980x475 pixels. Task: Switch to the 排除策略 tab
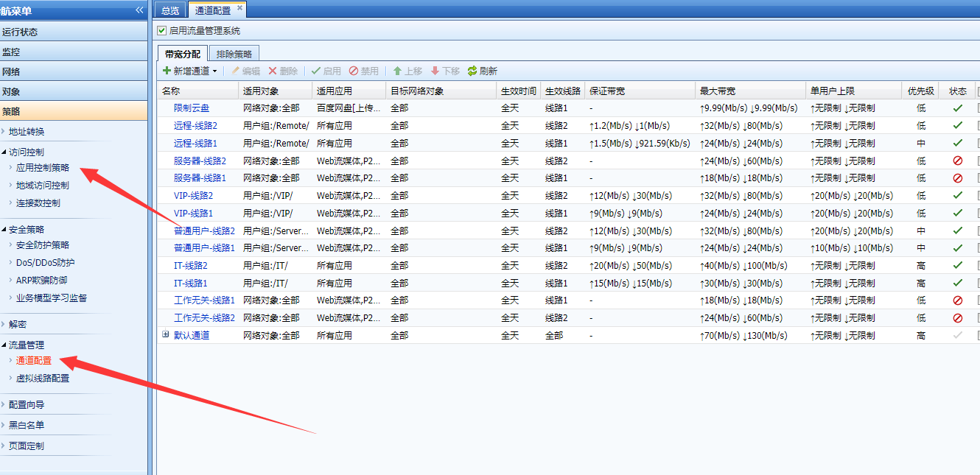[234, 54]
